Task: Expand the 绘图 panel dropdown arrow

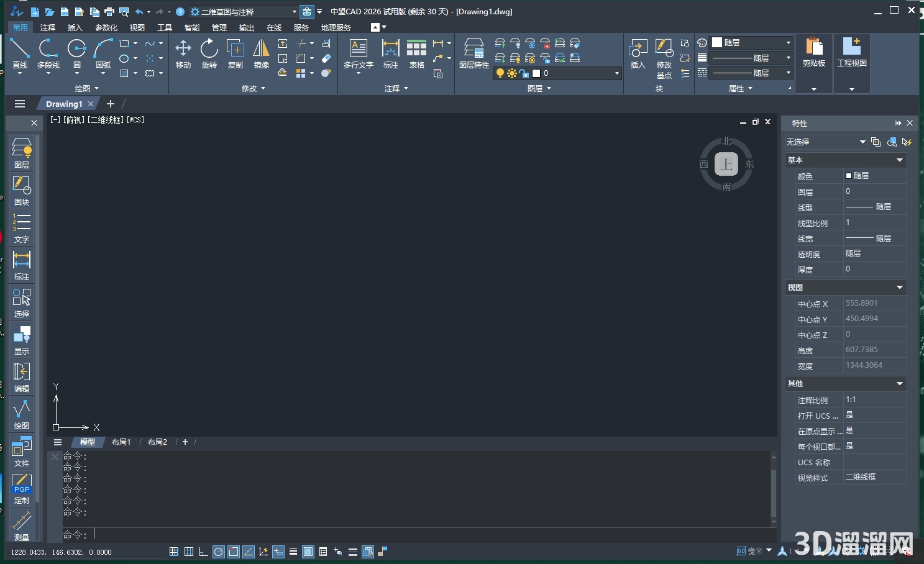Action: click(x=96, y=89)
